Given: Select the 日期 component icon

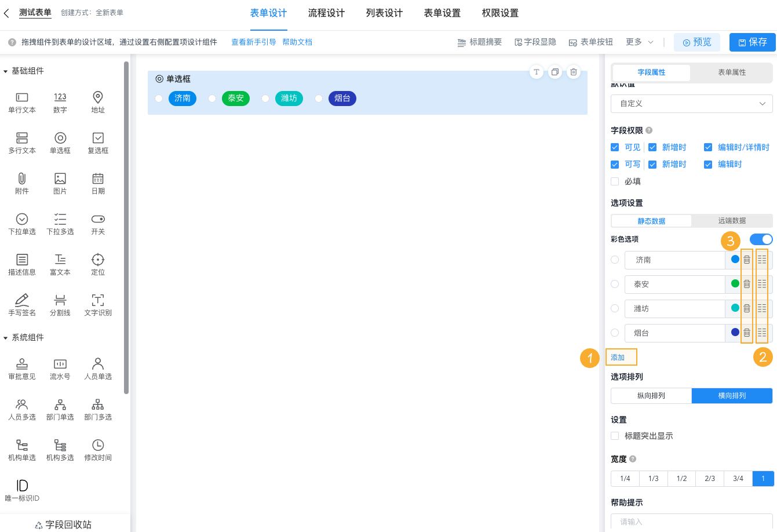Looking at the screenshot, I should click(x=97, y=183).
